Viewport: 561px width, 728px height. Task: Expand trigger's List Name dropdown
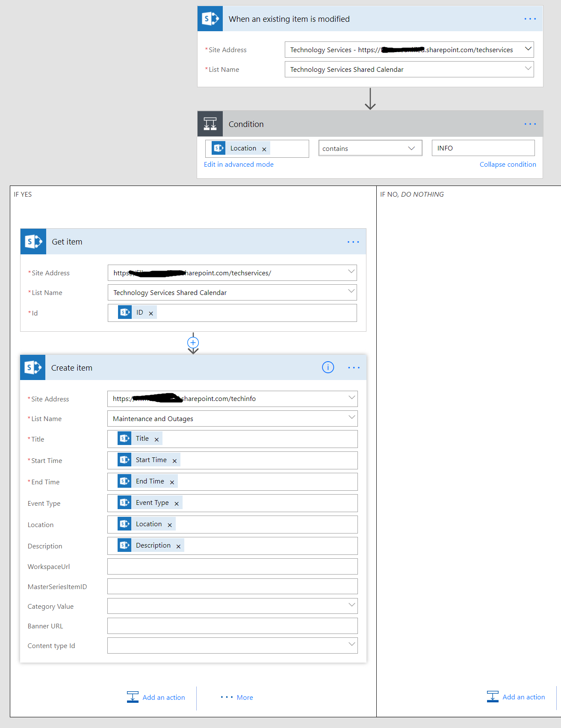(528, 68)
